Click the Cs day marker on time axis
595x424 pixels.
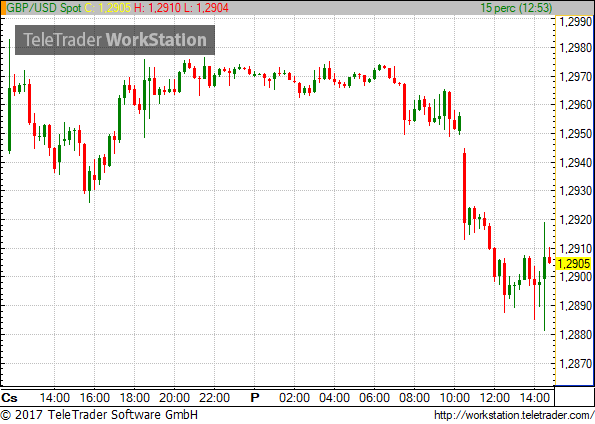[x=9, y=398]
